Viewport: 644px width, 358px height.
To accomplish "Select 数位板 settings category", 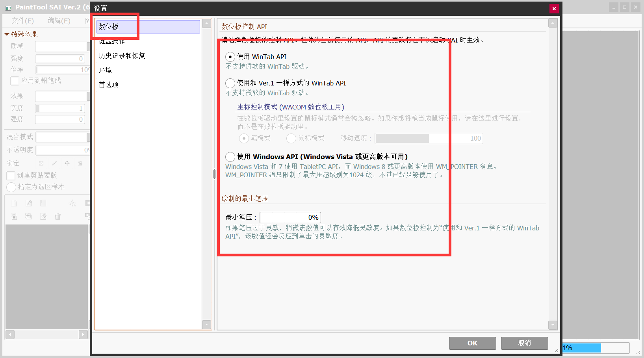I will click(x=148, y=27).
